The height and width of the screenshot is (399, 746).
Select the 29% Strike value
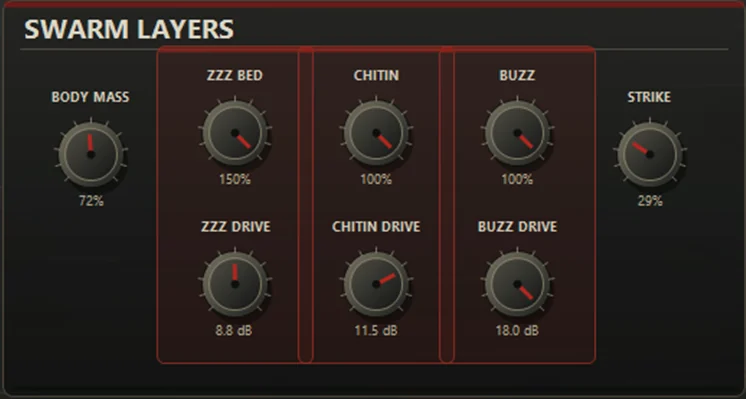point(650,201)
